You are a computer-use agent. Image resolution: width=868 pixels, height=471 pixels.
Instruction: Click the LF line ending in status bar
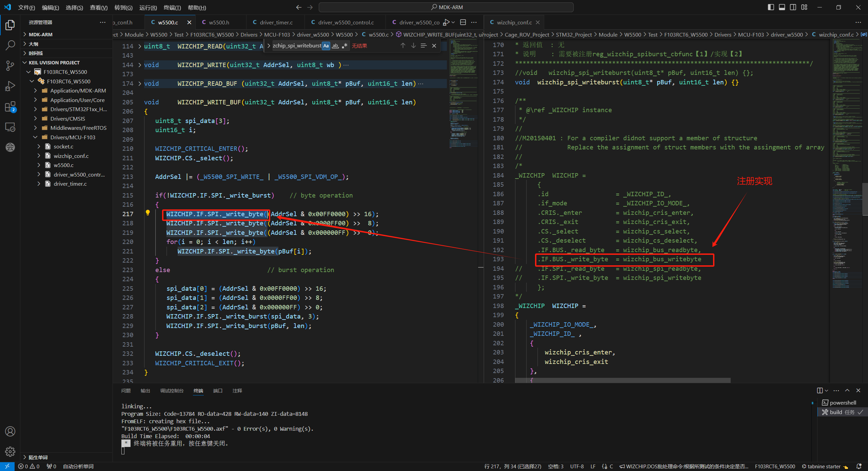593,467
